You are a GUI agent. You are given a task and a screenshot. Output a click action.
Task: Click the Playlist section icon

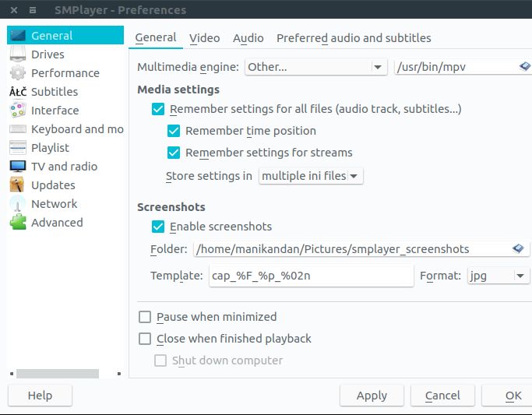click(18, 147)
